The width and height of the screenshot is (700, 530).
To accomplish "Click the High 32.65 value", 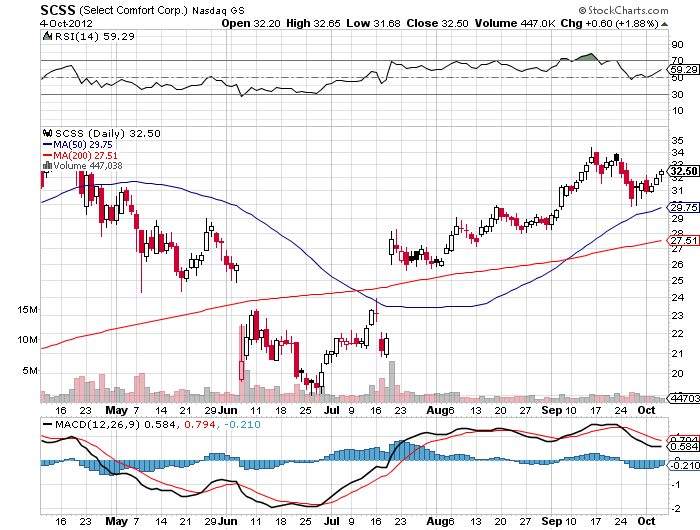I will point(313,23).
